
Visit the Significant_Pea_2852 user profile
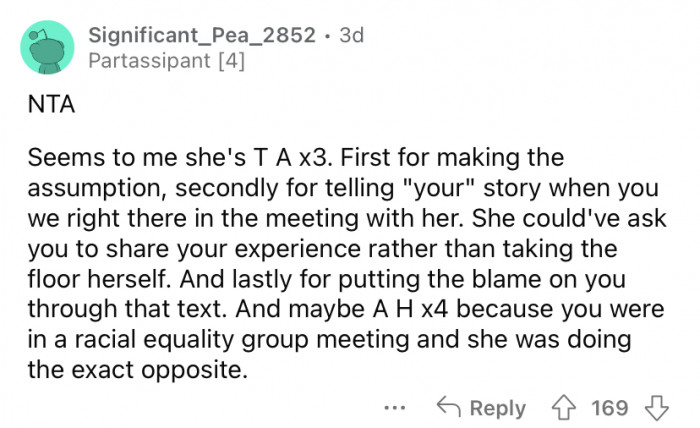[x=204, y=35]
